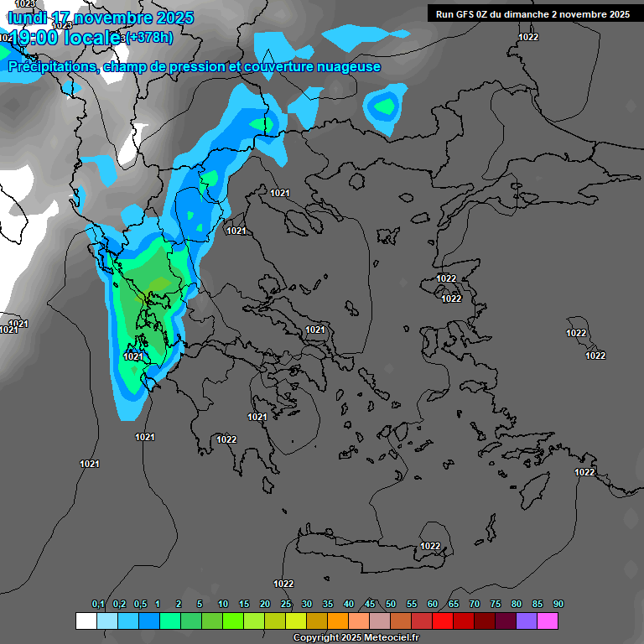Click the bright red legend swatch
The image size is (644, 644).
[x=443, y=621]
